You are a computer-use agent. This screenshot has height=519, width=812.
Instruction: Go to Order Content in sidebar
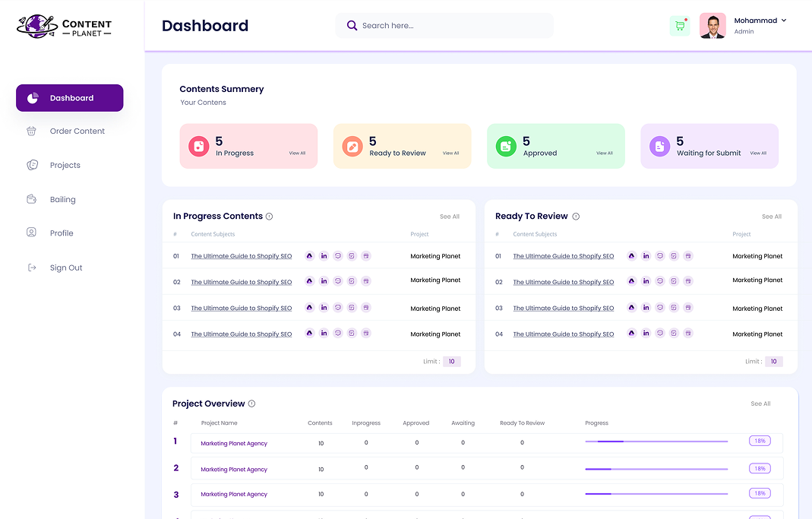point(77,131)
